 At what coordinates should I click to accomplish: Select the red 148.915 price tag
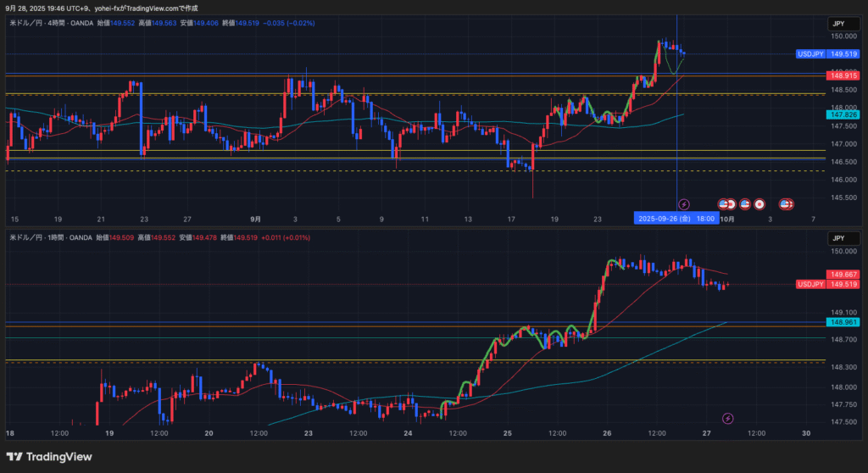click(x=844, y=75)
